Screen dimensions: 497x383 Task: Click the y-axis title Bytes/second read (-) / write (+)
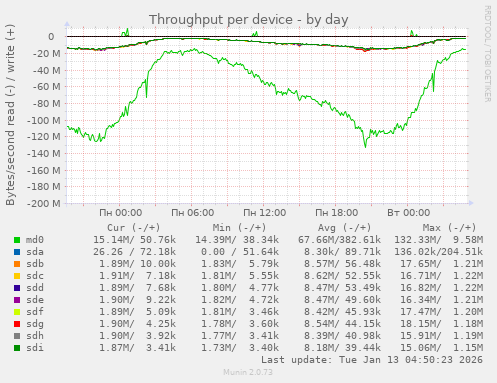[x=10, y=115]
